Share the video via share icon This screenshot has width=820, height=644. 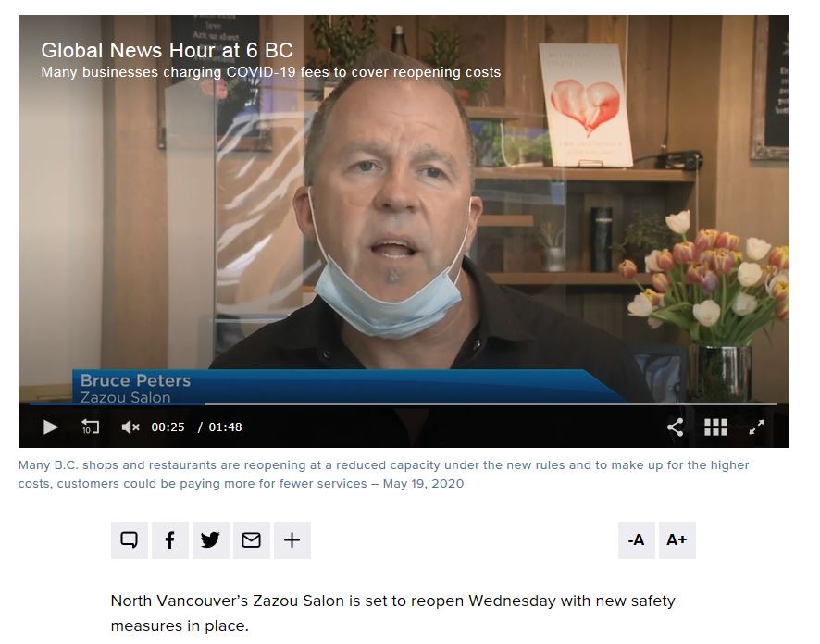[x=675, y=427]
